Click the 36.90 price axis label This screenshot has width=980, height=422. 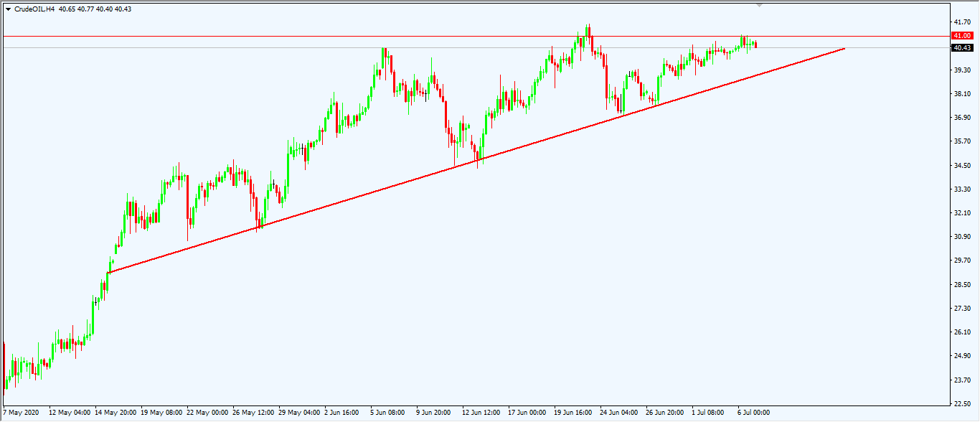coord(961,117)
